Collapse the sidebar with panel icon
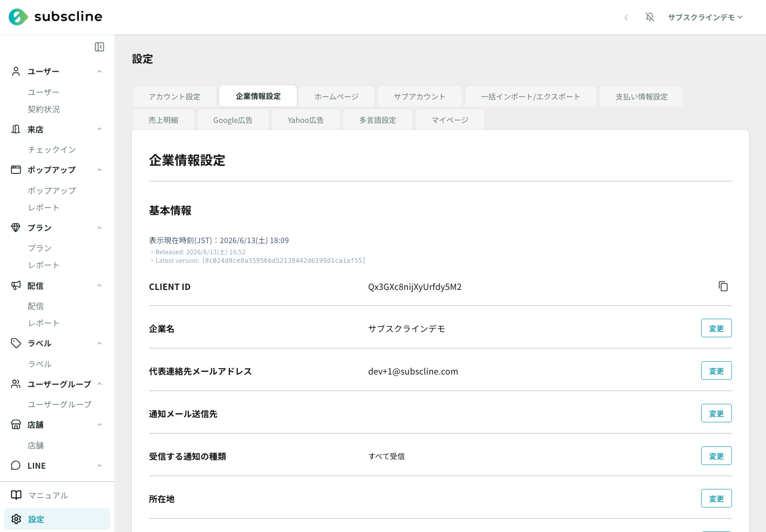 (99, 47)
